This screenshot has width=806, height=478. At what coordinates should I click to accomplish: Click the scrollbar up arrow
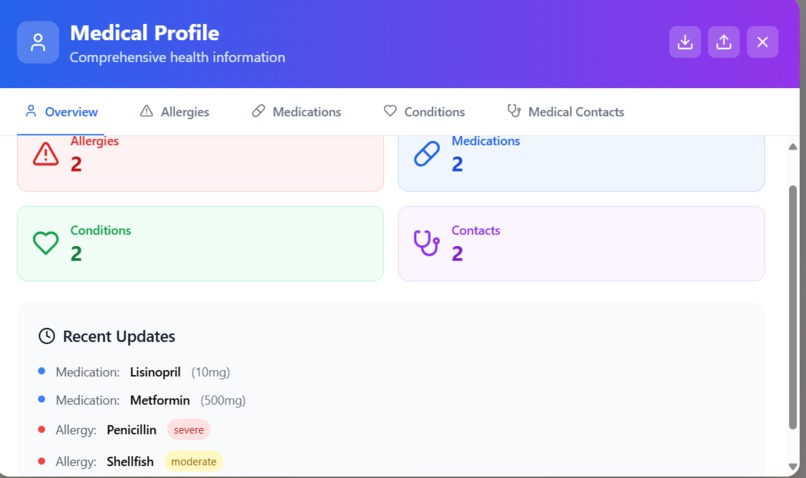pos(793,147)
